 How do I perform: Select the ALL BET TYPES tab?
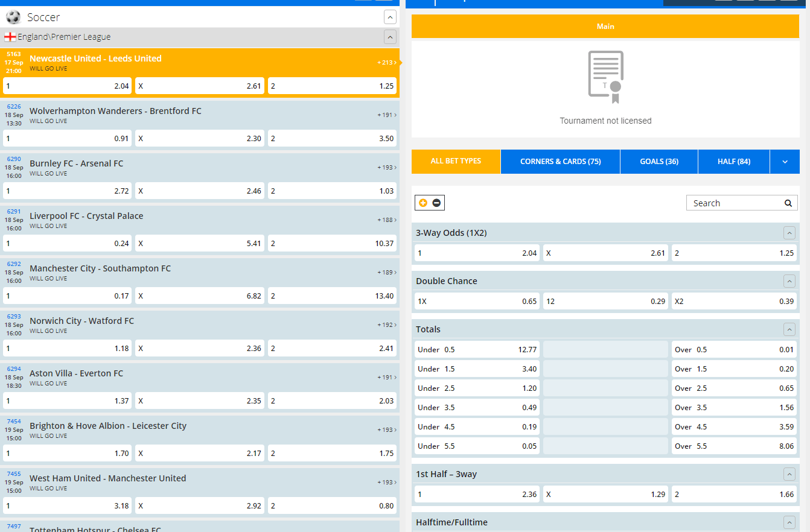tap(456, 162)
